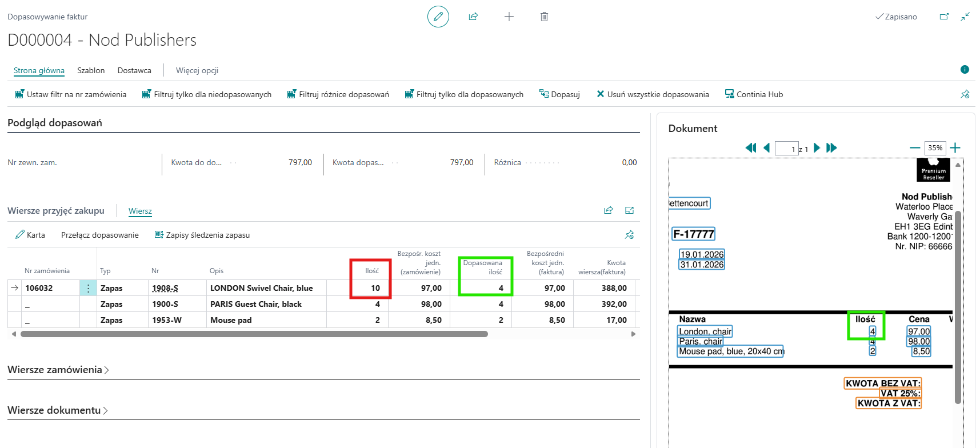Click date 19.01.2026 in document

pos(702,254)
